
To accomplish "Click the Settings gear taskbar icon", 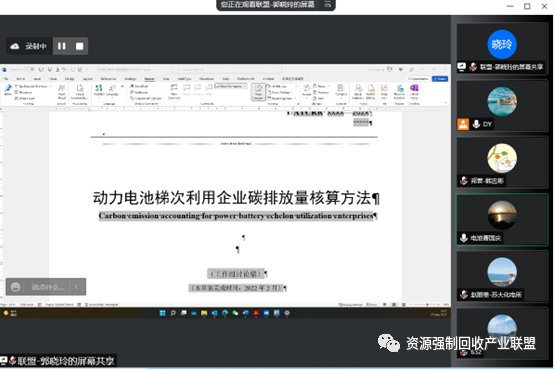I will click(x=287, y=313).
